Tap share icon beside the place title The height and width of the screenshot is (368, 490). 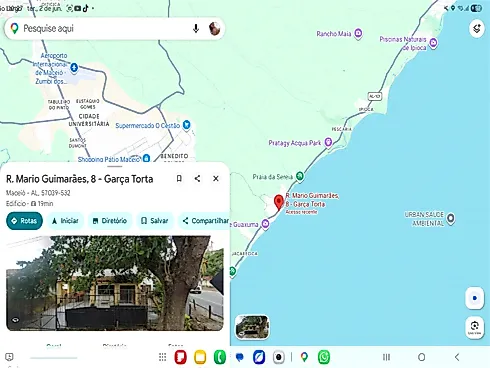click(x=197, y=179)
